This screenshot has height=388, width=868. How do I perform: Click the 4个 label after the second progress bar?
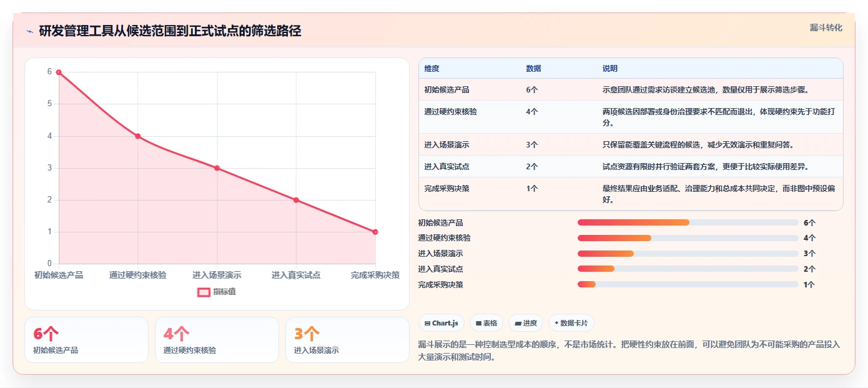809,238
